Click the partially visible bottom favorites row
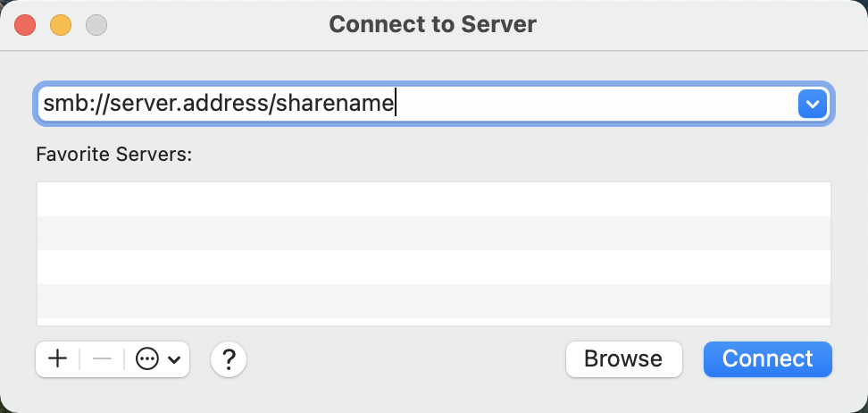Viewport: 868px width, 413px height. (x=434, y=322)
